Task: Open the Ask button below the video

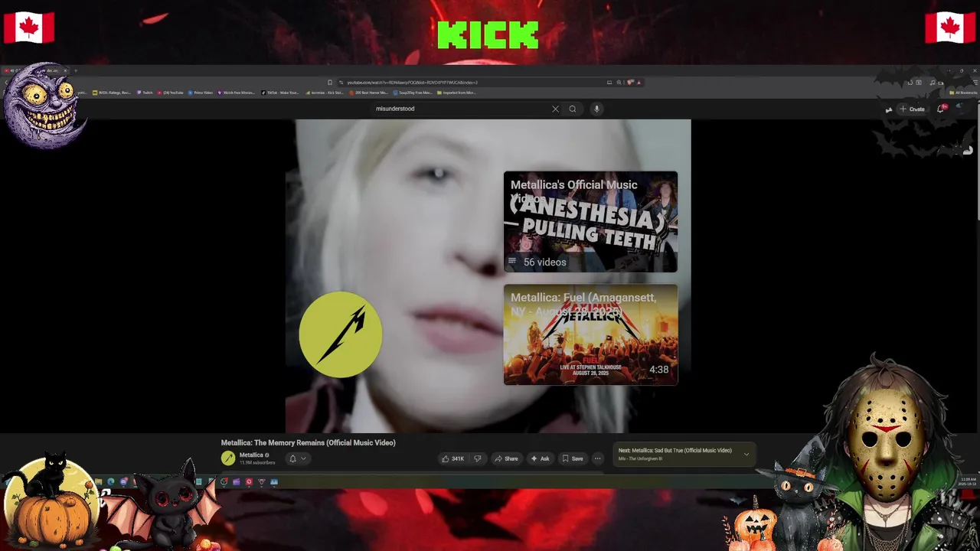Action: (540, 458)
